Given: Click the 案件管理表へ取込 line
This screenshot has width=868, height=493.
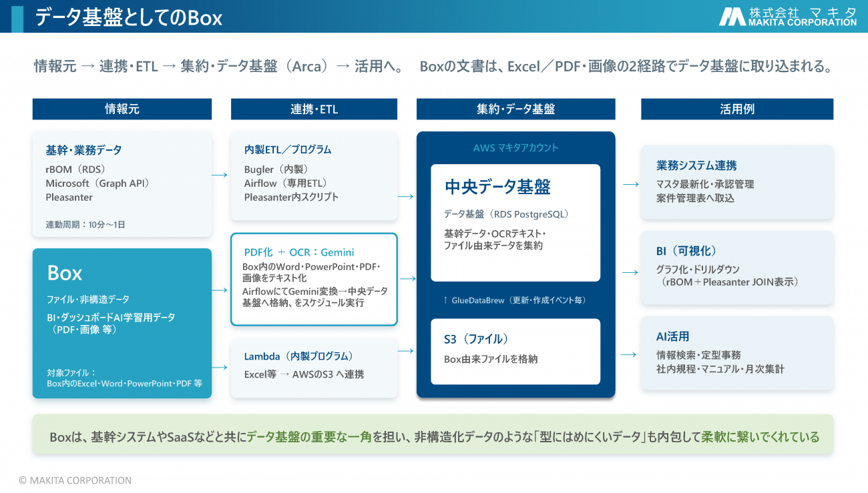Looking at the screenshot, I should [x=695, y=198].
